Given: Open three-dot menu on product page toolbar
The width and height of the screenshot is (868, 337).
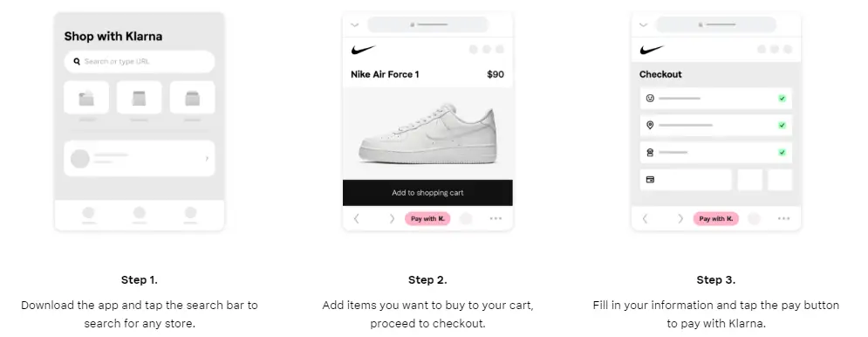Looking at the screenshot, I should (x=496, y=218).
